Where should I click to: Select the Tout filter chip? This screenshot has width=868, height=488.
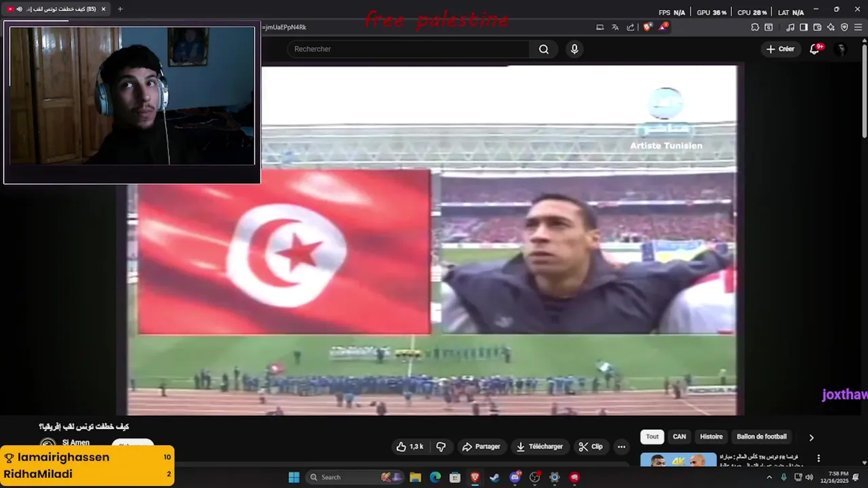[x=652, y=436]
